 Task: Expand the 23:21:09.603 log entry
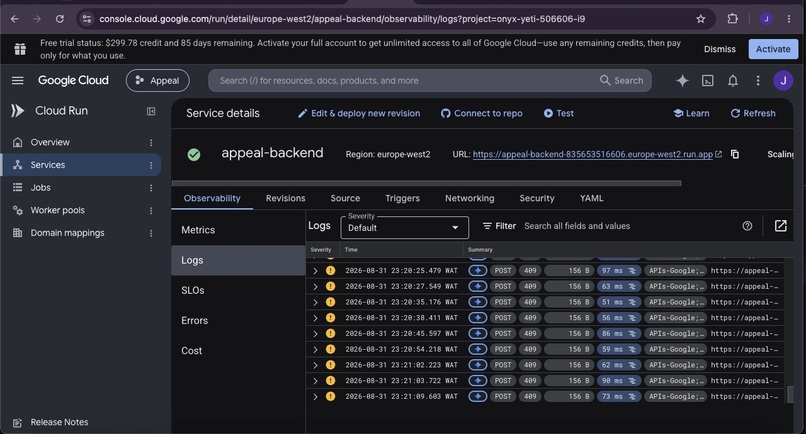point(315,396)
